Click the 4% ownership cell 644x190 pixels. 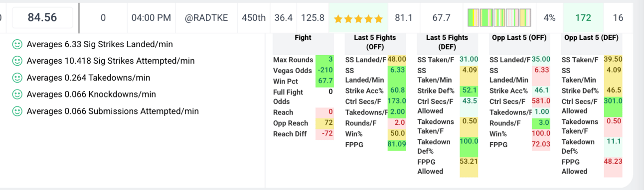click(549, 17)
